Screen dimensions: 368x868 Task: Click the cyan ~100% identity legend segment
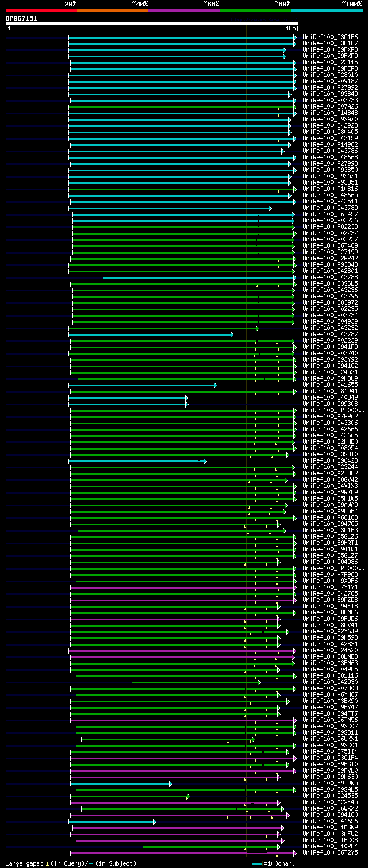[x=327, y=10]
